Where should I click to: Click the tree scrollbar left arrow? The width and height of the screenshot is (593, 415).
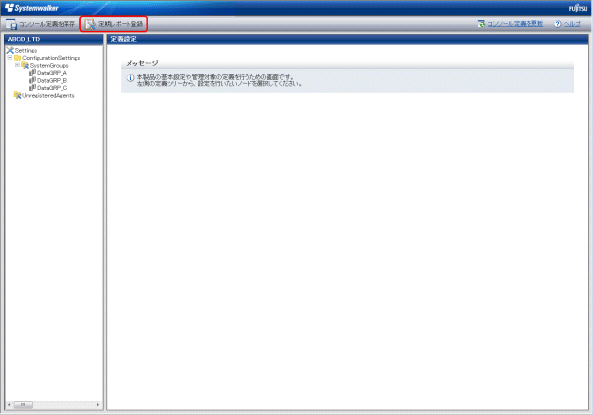click(9, 405)
